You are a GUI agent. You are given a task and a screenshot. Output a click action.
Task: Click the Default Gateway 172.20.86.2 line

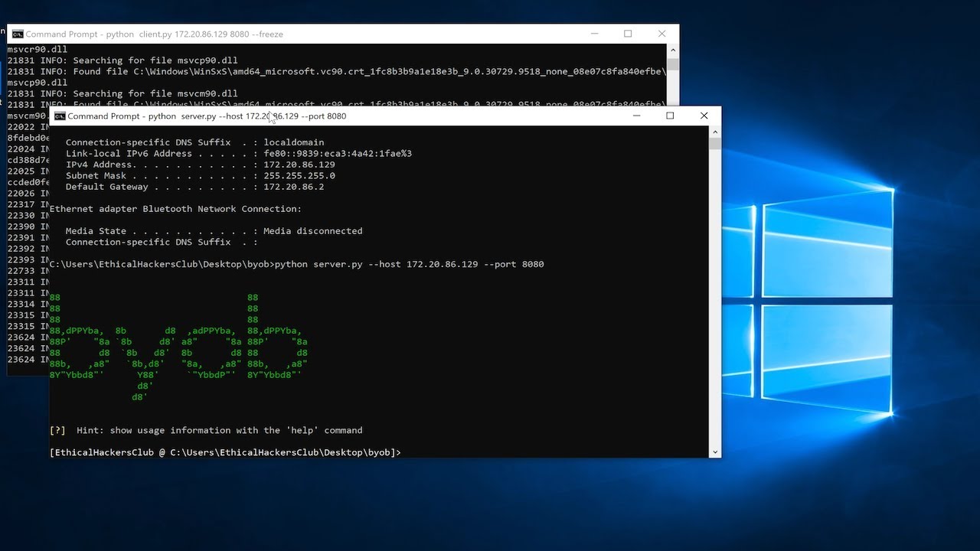(x=194, y=187)
